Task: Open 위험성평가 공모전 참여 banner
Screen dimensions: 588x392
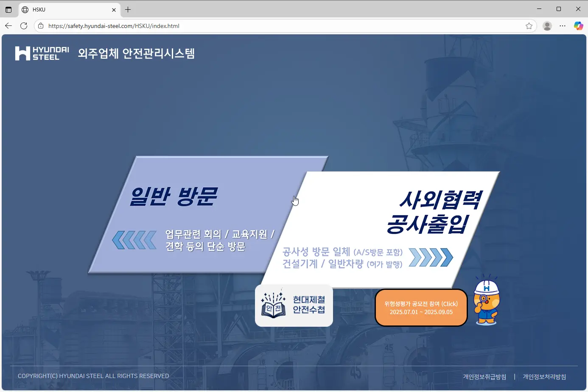Action: (x=421, y=308)
